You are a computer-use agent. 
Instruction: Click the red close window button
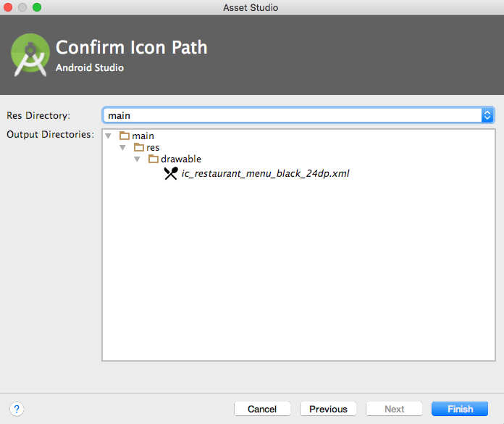[9, 7]
